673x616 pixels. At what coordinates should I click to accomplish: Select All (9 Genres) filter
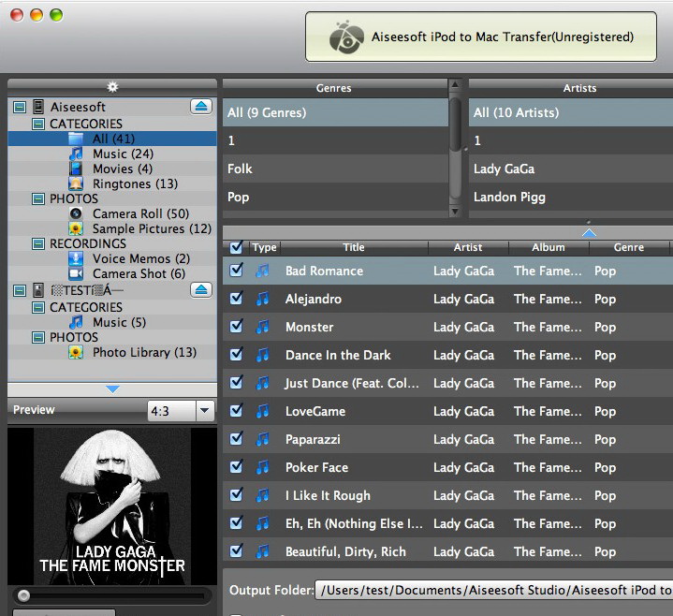coord(335,112)
